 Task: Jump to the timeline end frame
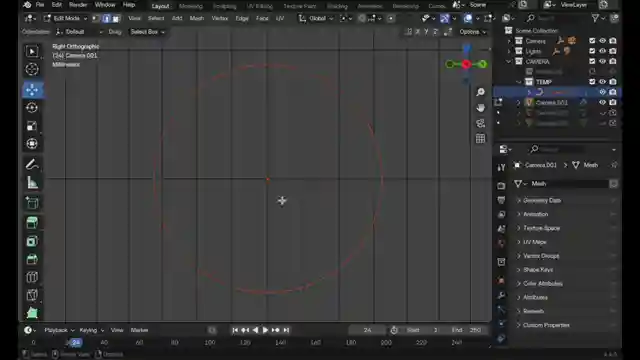[x=287, y=330]
